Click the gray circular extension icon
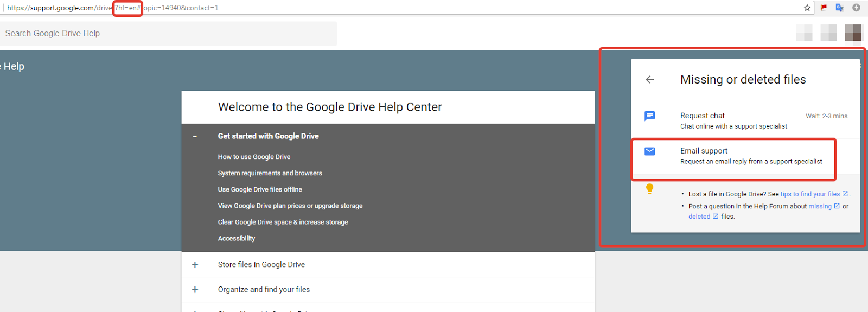The width and height of the screenshot is (868, 312). click(856, 8)
